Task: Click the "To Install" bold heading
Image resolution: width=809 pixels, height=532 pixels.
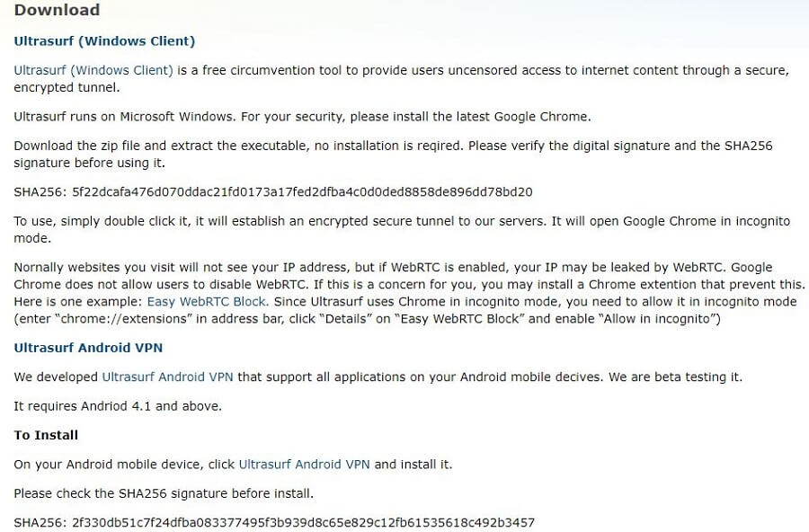Action: coord(46,435)
